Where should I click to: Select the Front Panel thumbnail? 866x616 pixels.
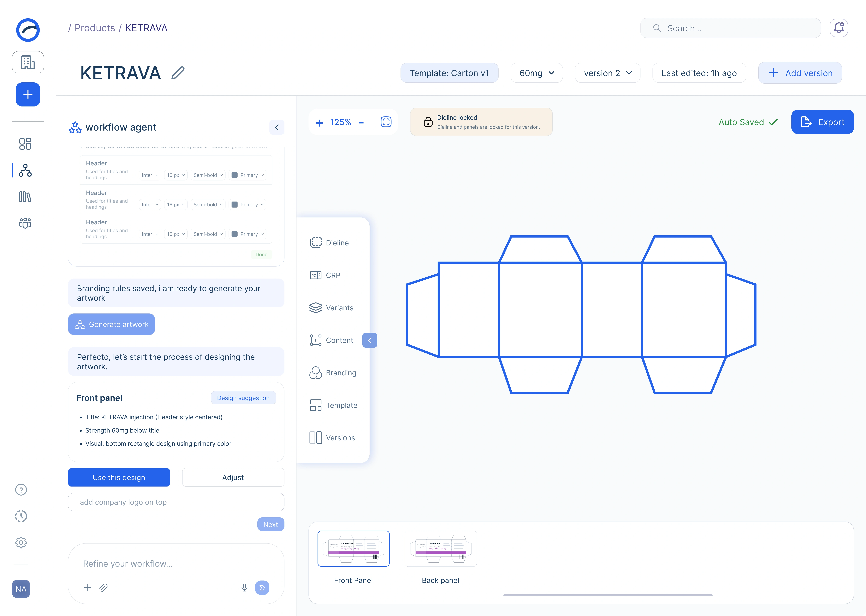coord(353,548)
